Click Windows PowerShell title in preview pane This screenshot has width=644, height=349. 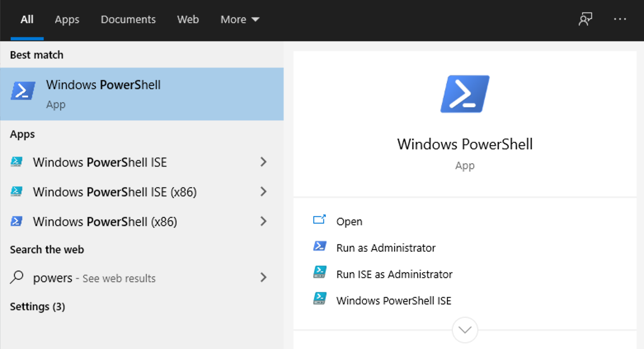(x=465, y=144)
